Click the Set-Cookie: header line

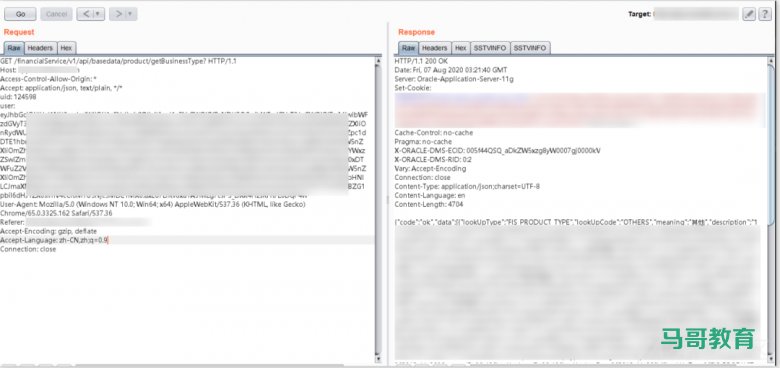pos(413,88)
